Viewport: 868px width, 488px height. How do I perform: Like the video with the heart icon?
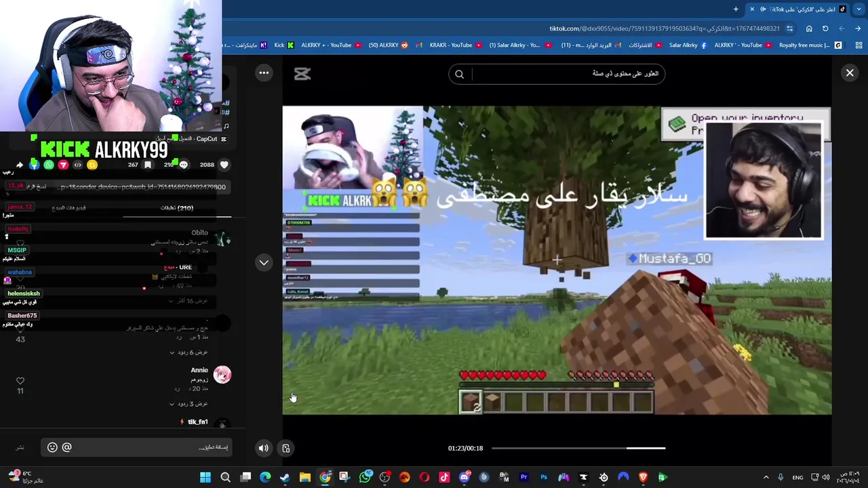tap(224, 165)
